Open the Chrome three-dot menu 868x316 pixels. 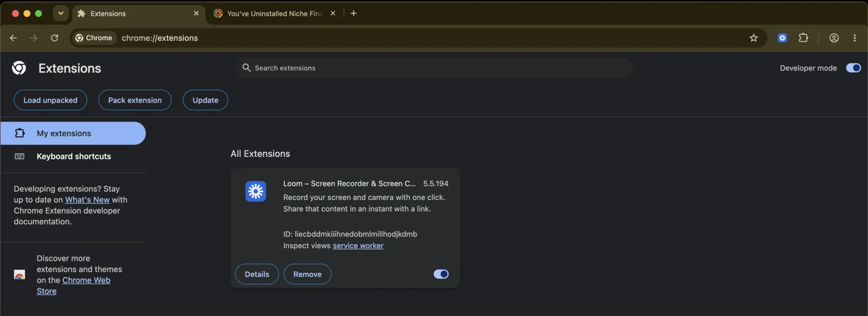(x=854, y=38)
